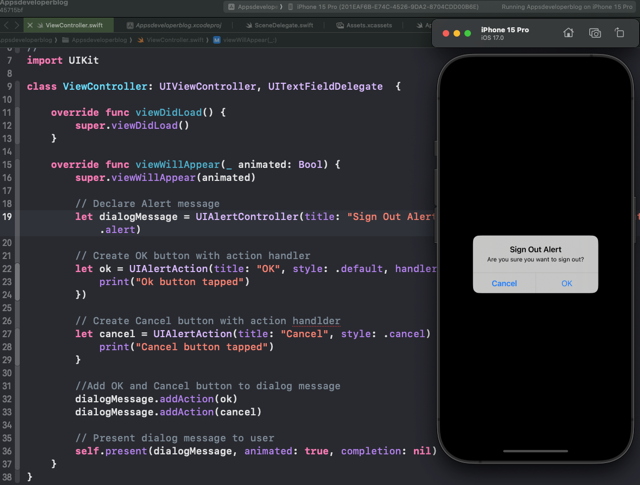This screenshot has width=640, height=485.
Task: Click the Declare Alert message comment
Action: [147, 204]
